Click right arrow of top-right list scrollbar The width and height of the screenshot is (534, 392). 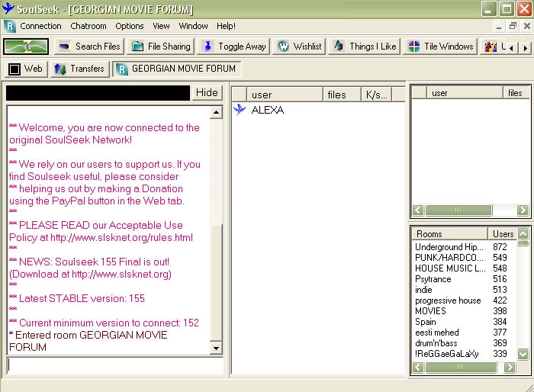(523, 210)
